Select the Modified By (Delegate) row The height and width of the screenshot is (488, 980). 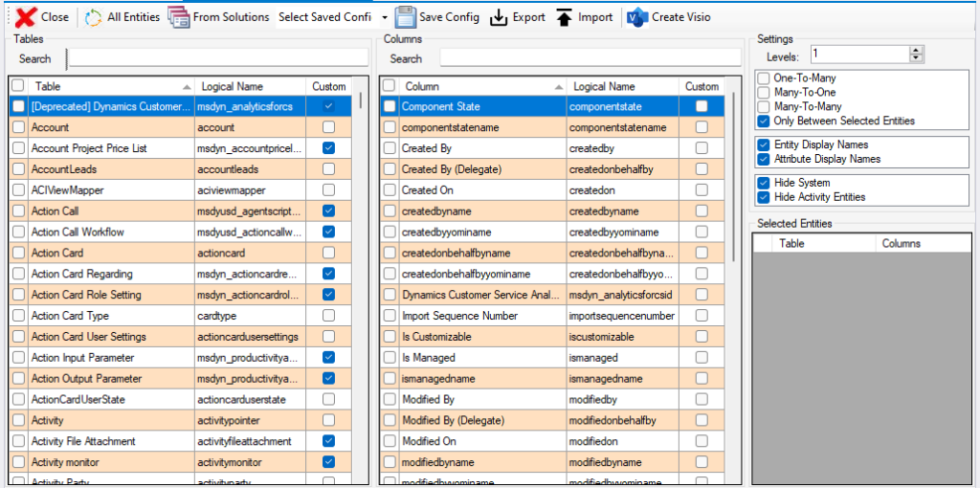coord(552,420)
